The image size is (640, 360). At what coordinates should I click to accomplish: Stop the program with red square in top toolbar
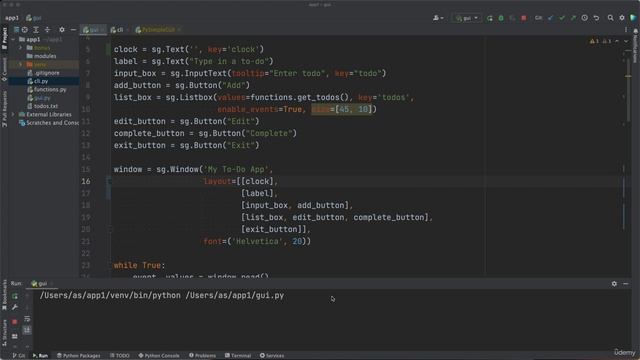(x=524, y=18)
